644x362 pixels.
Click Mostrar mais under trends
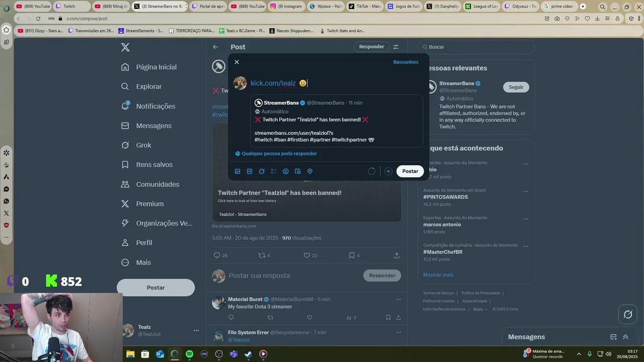[438, 275]
